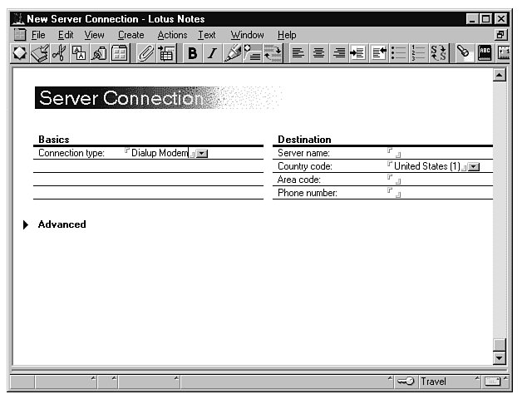Expand the Advanced section
Image resolution: width=532 pixels, height=399 pixels.
(x=27, y=224)
